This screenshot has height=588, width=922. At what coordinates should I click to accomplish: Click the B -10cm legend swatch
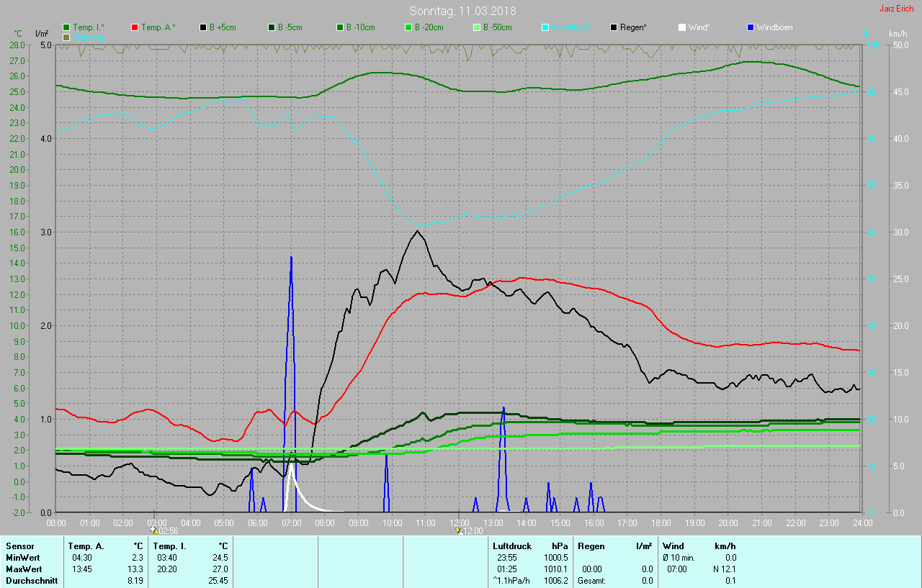tap(339, 27)
